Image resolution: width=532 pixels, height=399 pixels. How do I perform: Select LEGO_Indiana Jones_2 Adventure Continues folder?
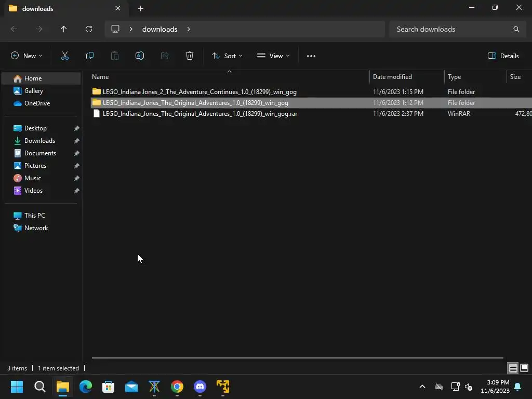pyautogui.click(x=311, y=92)
